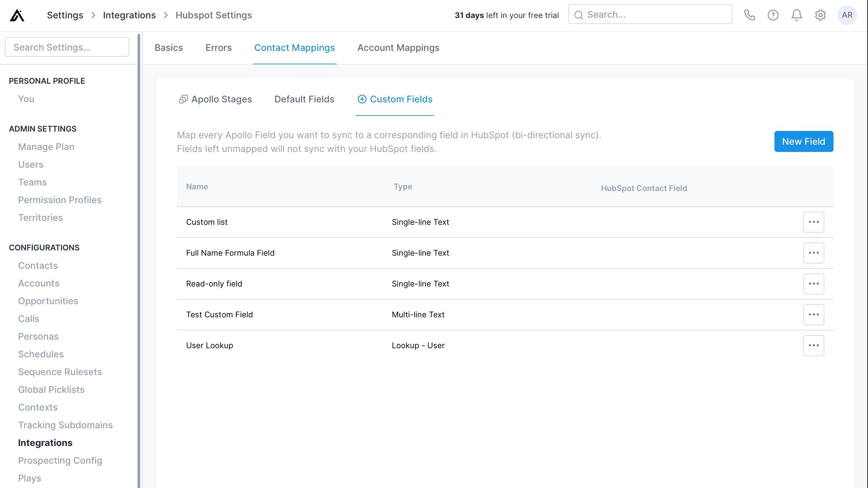The height and width of the screenshot is (488, 868).
Task: Click the plus icon next to Custom Fields
Action: [x=361, y=99]
